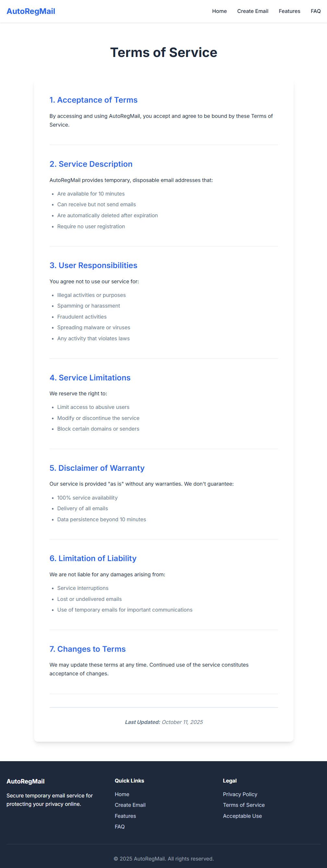Open the Acceptable Use footer link
327x868 pixels.
point(242,816)
